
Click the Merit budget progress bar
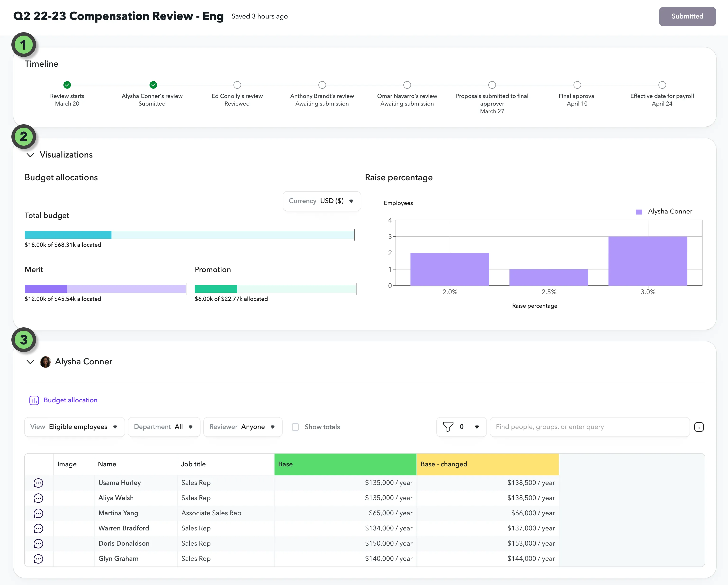(105, 289)
